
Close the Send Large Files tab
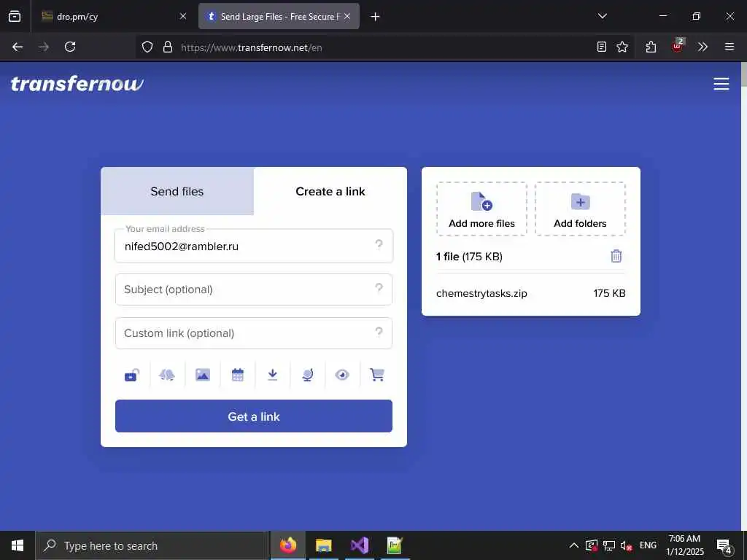click(x=347, y=17)
